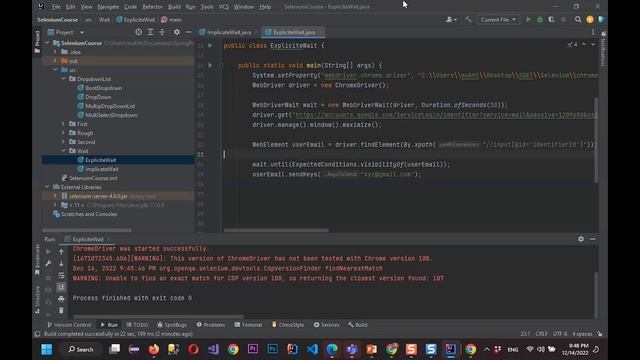The height and width of the screenshot is (360, 640).
Task: Open CheckStyle tool window
Action: 288,325
